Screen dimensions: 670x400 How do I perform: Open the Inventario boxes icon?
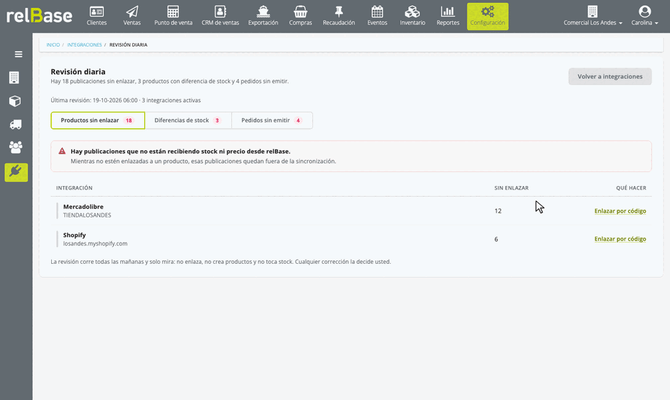[x=412, y=12]
